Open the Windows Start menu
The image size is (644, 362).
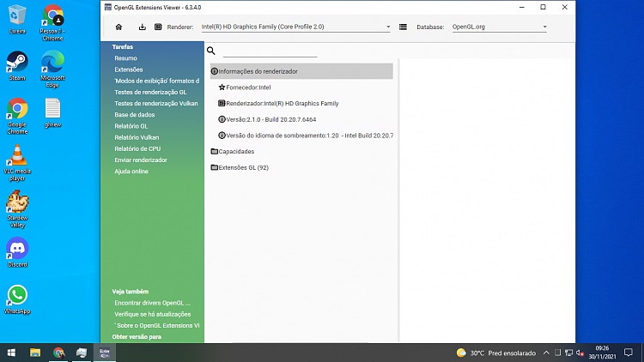(11, 353)
